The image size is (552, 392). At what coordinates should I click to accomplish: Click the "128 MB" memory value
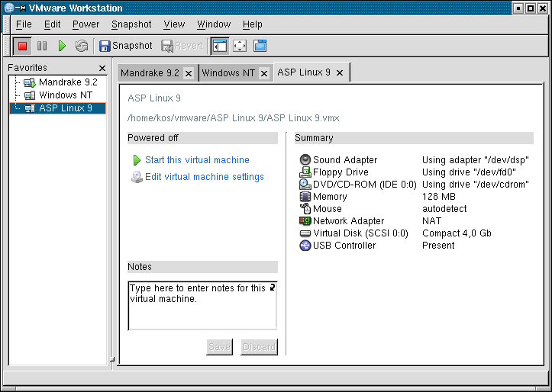(x=439, y=197)
